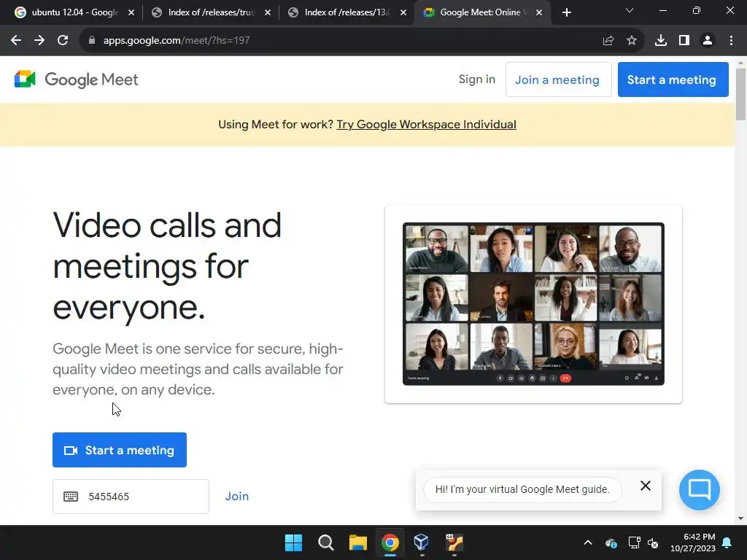Open the tab search dropdown

click(x=630, y=10)
